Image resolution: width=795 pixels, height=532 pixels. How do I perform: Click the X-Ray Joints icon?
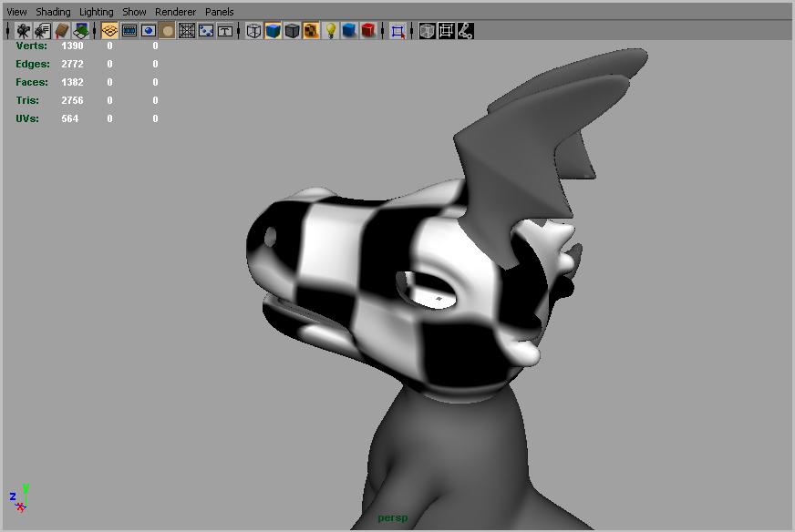tap(466, 31)
